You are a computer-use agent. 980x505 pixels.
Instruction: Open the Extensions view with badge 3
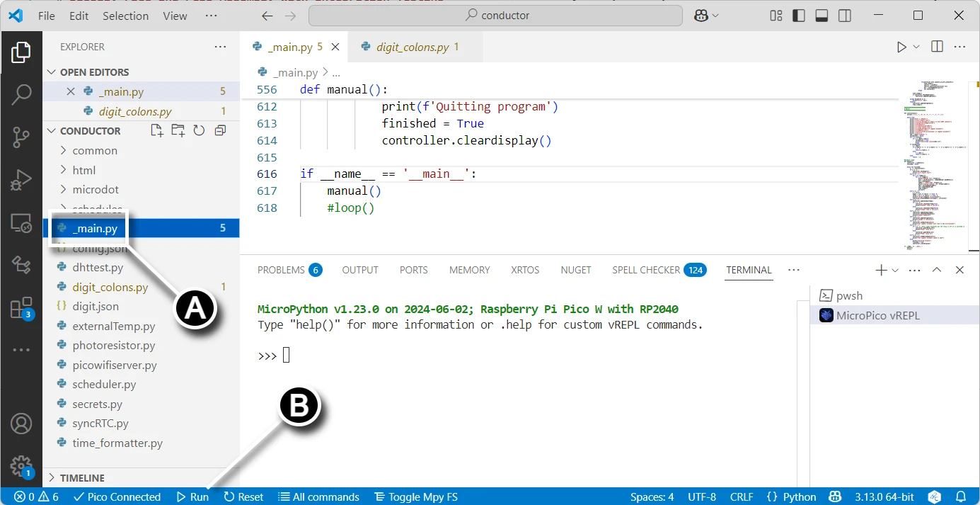(21, 308)
